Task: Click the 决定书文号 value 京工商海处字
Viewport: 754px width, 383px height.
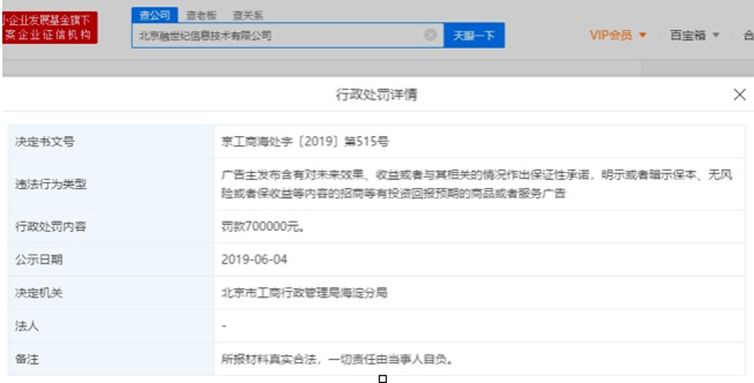Action: point(305,142)
